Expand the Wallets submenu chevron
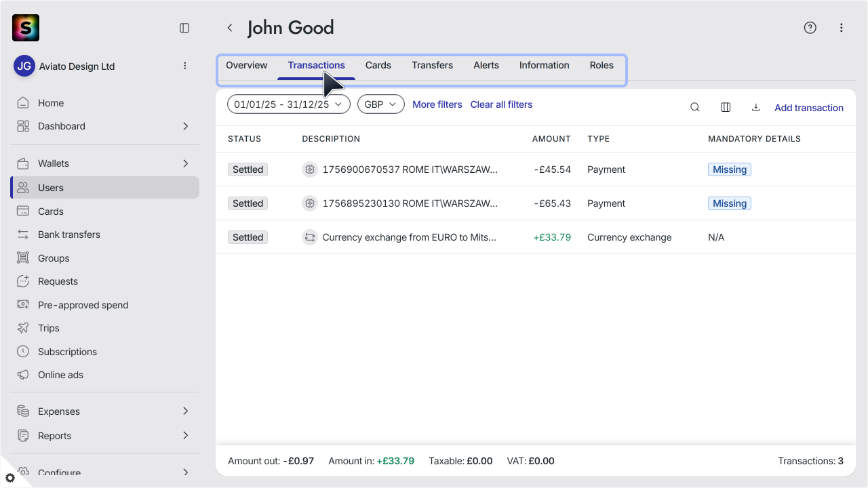 [x=185, y=163]
